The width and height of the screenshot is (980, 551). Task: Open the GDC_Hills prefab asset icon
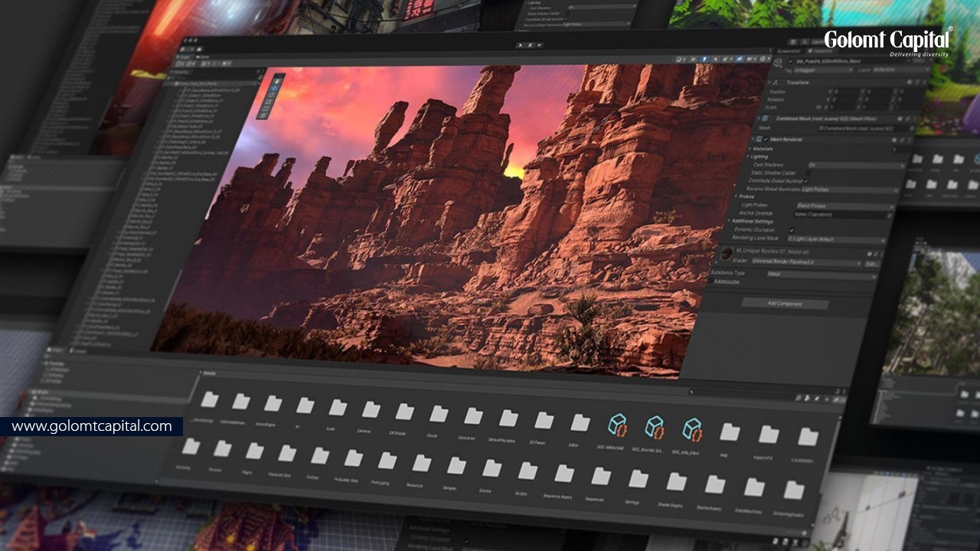pos(692,429)
